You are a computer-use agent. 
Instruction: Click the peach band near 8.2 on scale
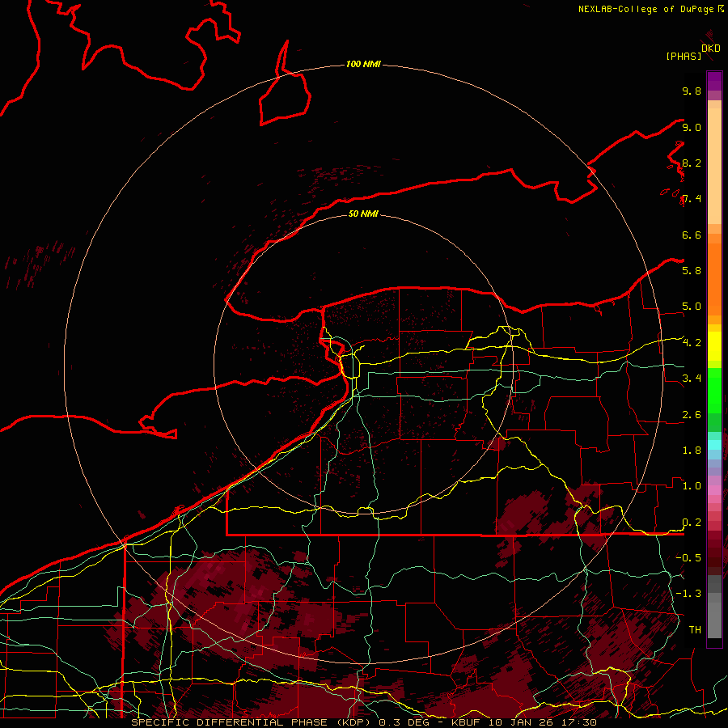tap(714, 162)
